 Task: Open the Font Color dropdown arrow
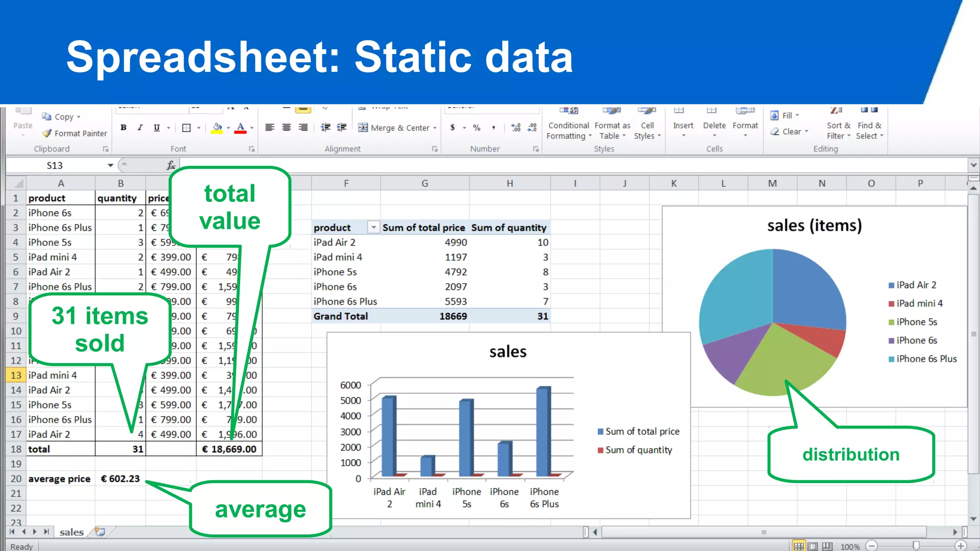pyautogui.click(x=252, y=128)
